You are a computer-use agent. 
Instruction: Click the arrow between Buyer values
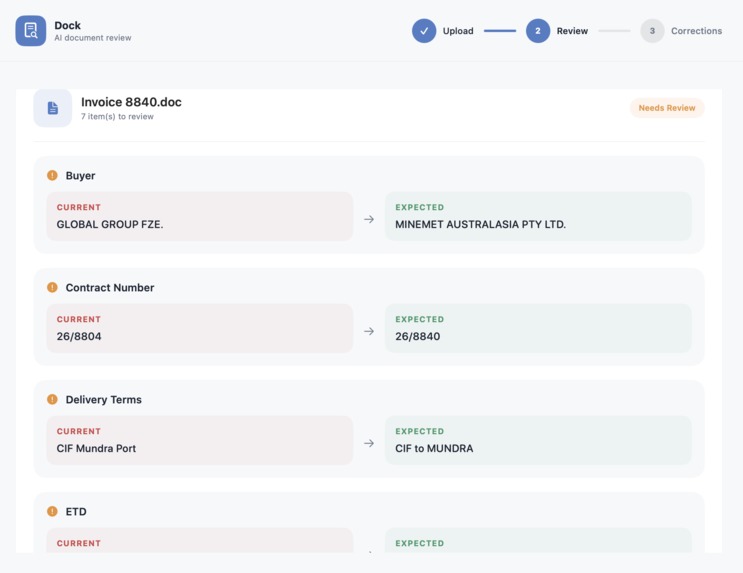click(369, 219)
